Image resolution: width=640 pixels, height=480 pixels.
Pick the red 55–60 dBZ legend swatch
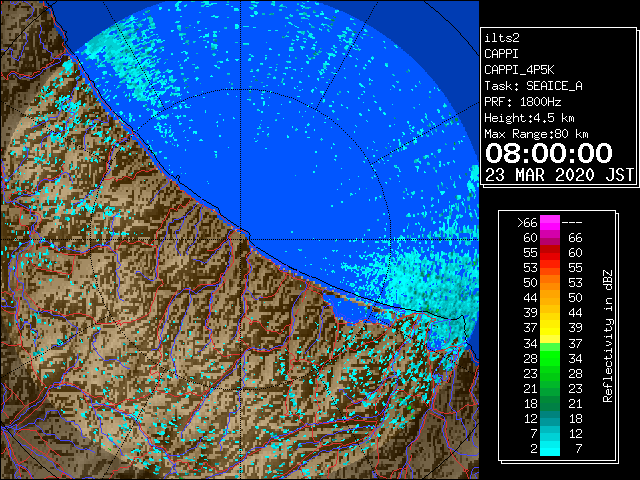pyautogui.click(x=550, y=253)
